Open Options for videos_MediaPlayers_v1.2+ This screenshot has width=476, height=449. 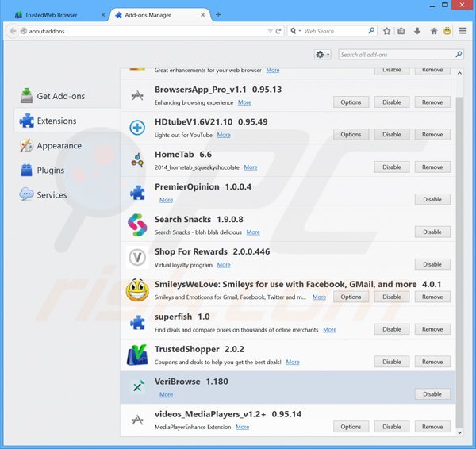(x=351, y=427)
